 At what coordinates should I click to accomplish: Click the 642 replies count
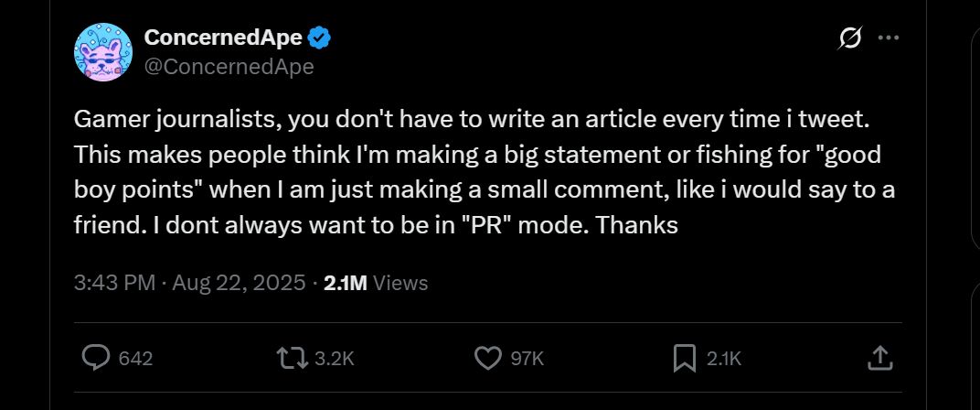click(x=136, y=359)
